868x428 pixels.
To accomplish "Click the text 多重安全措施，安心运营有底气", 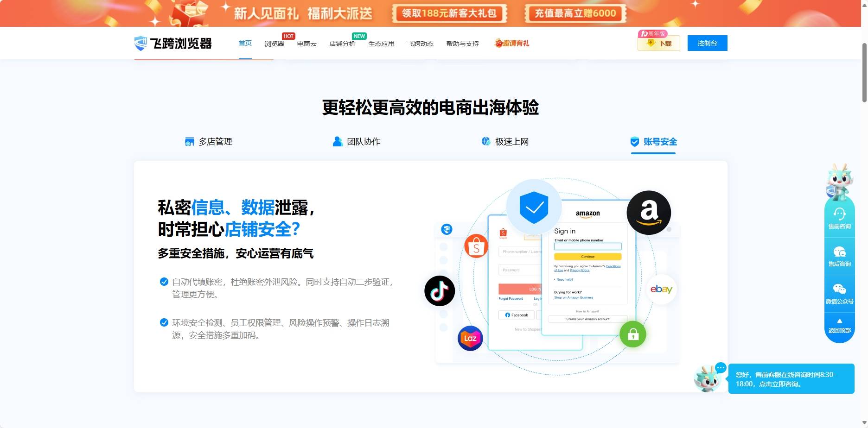I will [236, 253].
